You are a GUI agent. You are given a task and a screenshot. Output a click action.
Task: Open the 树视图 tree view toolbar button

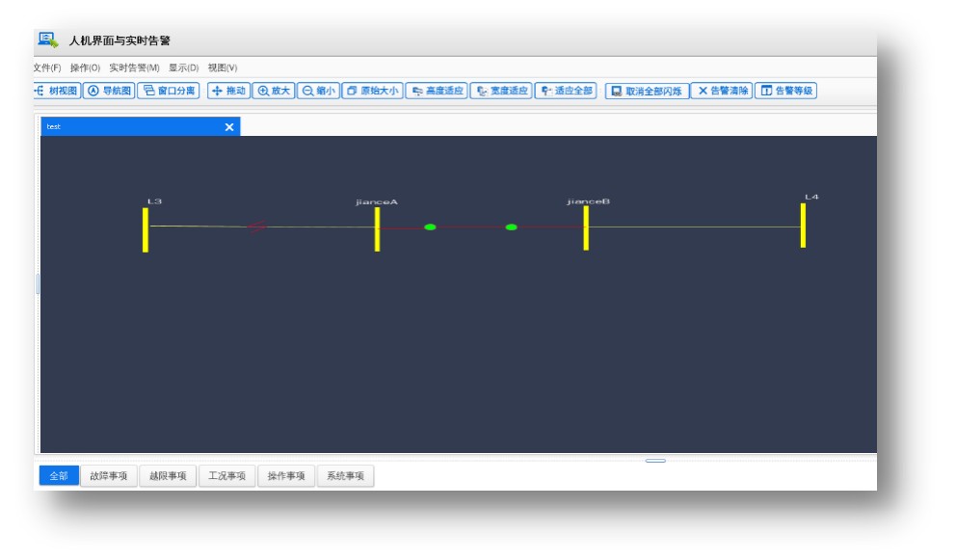point(57,91)
